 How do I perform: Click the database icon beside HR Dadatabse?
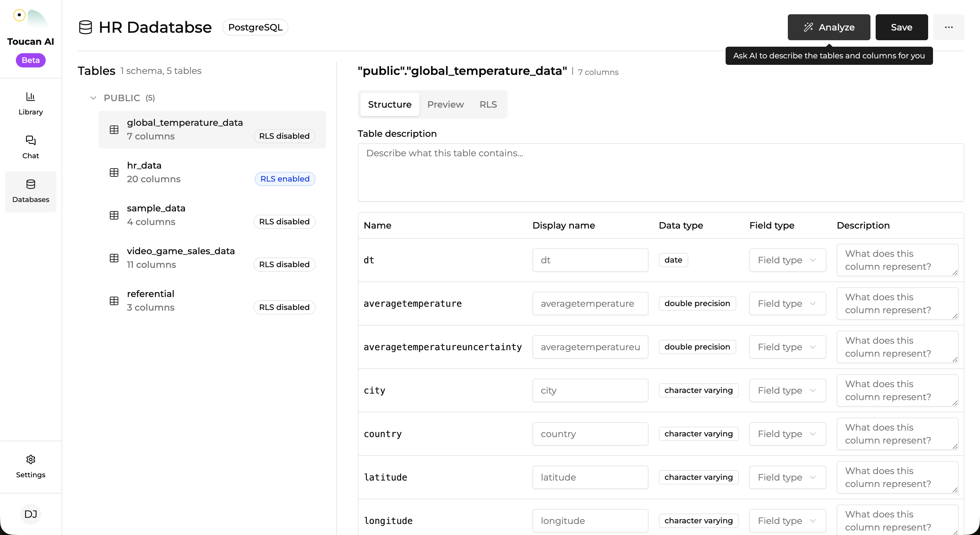point(86,27)
